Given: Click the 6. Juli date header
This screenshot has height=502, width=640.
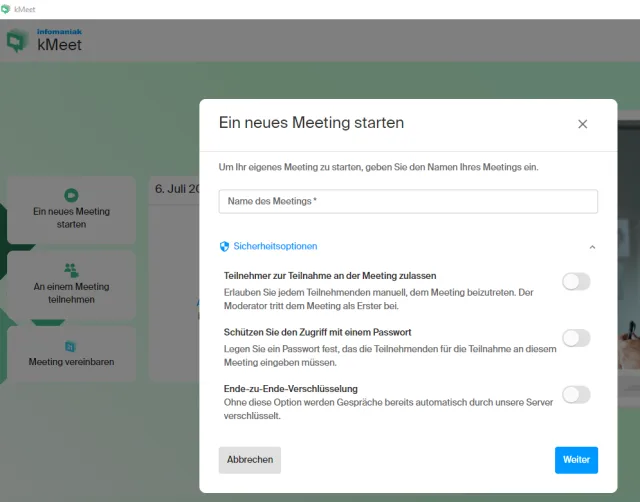Looking at the screenshot, I should [177, 188].
